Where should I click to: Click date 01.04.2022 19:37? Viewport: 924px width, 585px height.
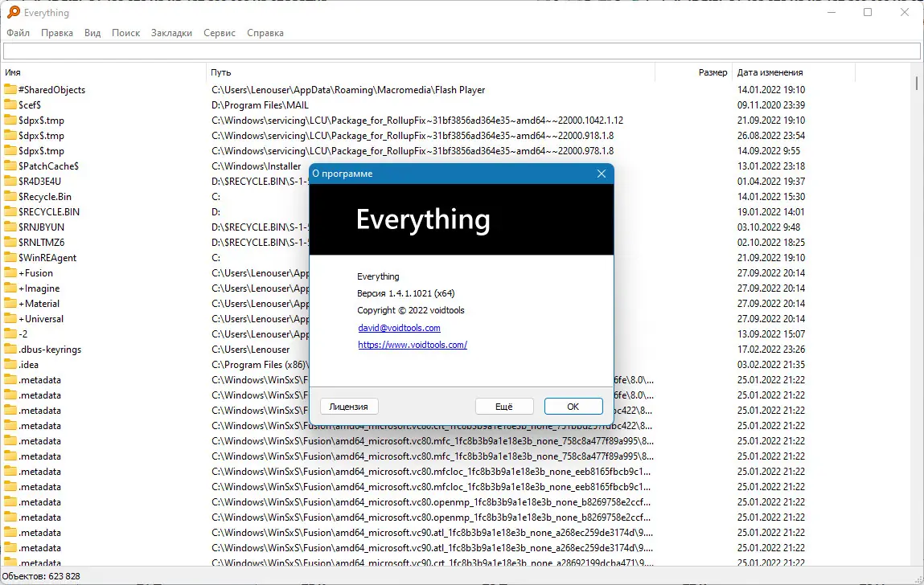770,182
